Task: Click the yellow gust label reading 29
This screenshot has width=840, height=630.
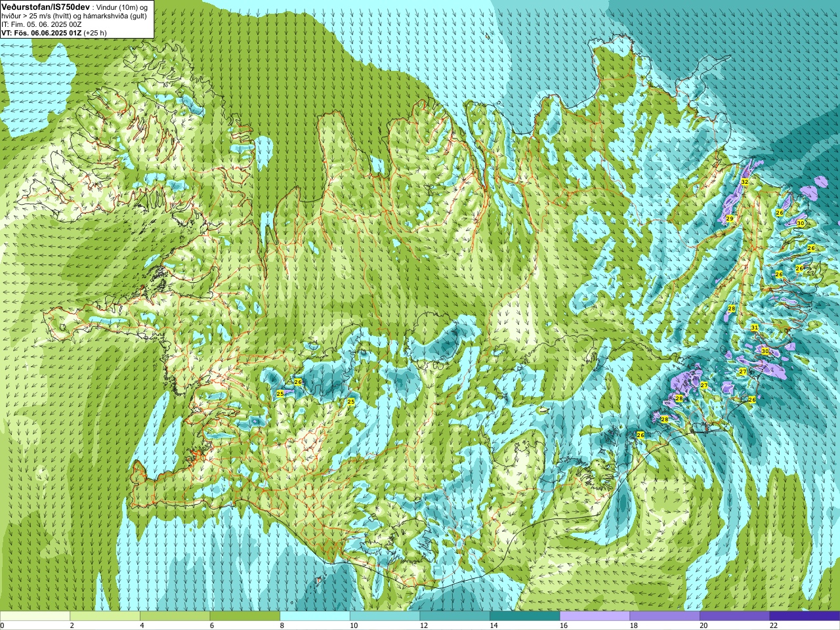Action: (730, 219)
